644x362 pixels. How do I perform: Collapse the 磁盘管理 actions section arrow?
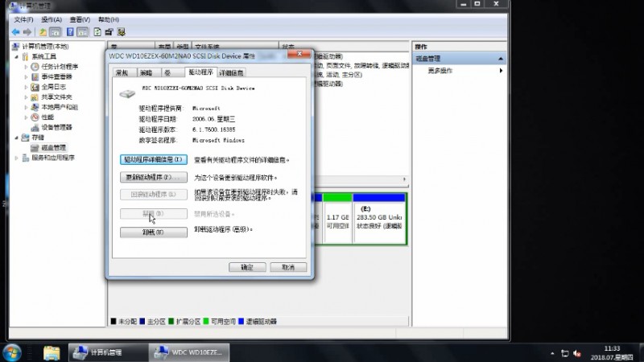pyautogui.click(x=500, y=59)
